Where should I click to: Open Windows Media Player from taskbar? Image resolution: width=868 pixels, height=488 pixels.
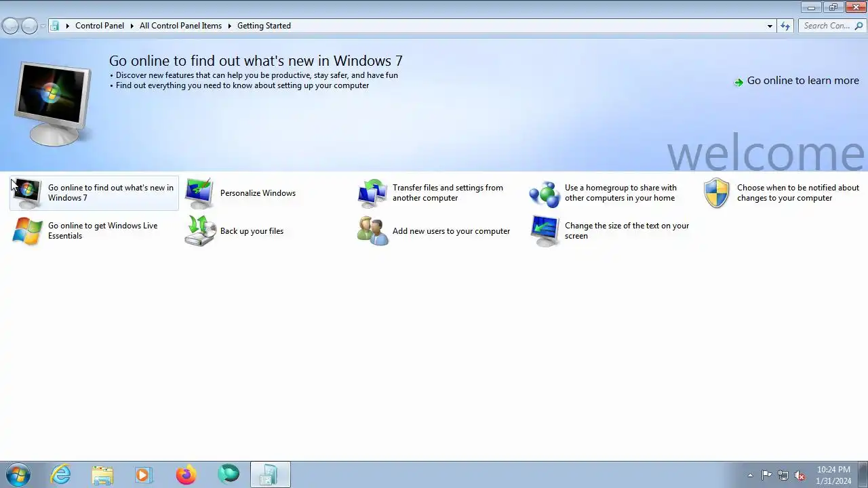(x=144, y=474)
